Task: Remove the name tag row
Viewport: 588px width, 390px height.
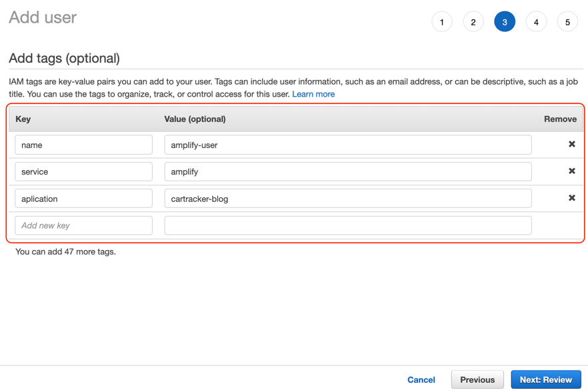Action: pyautogui.click(x=571, y=145)
